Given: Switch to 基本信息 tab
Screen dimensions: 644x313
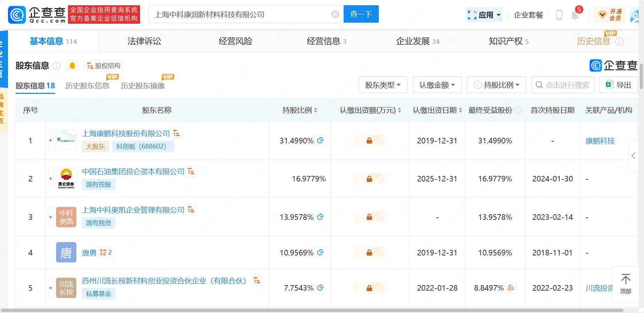Looking at the screenshot, I should [53, 41].
